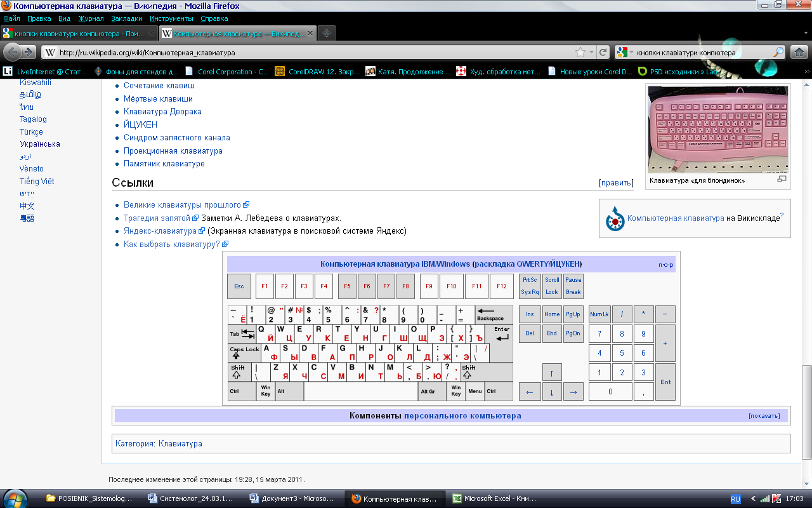This screenshot has width=812, height=508.
Task: Open Tiếng Việt language link
Action: (x=37, y=181)
